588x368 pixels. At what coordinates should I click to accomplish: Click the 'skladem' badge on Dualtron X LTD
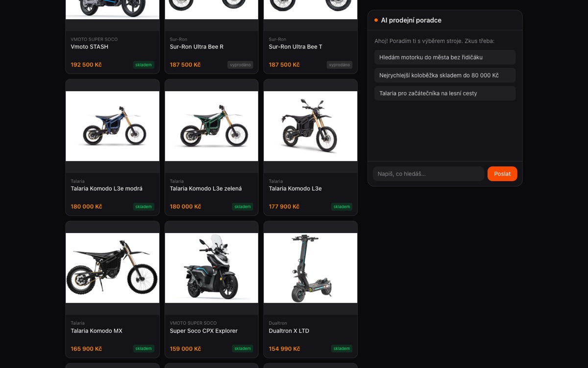342,349
